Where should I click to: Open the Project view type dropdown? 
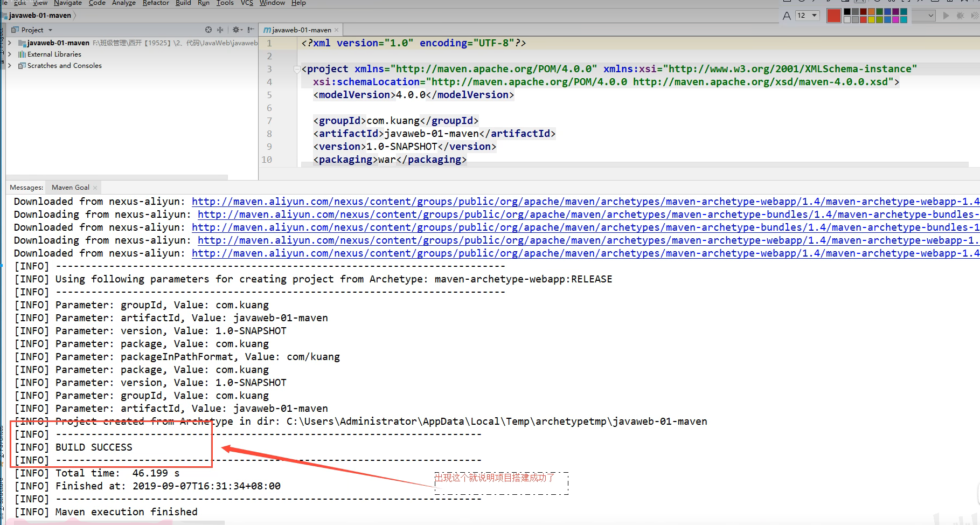point(50,30)
